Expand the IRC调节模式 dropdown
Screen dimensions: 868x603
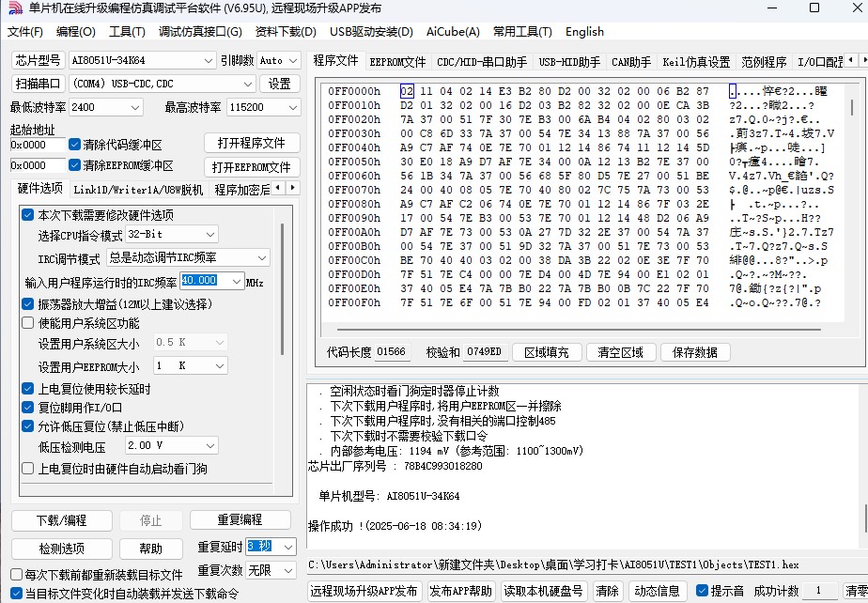[x=262, y=257]
